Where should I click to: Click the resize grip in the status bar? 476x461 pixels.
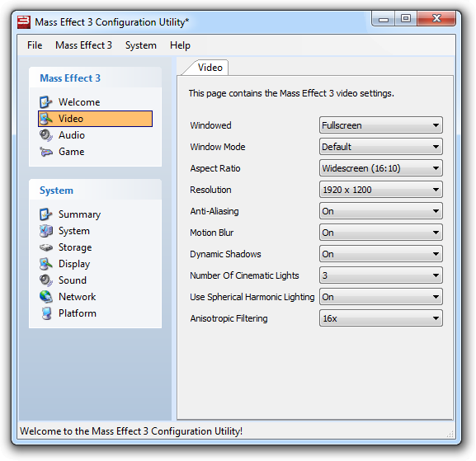click(450, 434)
